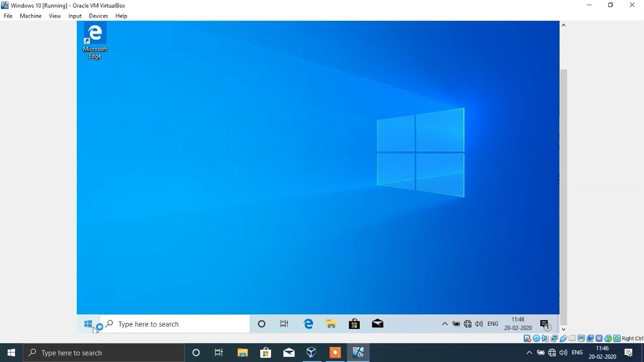The image size is (644, 362).
Task: Open Microsoft Store on the host taskbar
Action: click(x=266, y=353)
